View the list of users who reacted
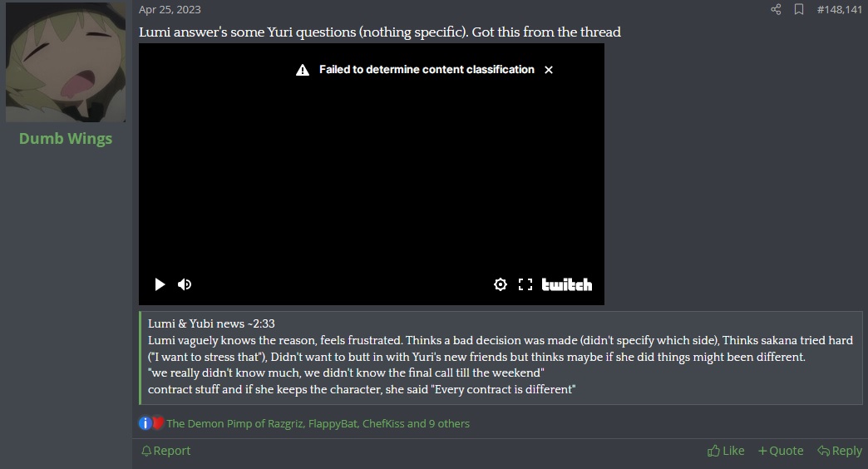 pos(318,423)
